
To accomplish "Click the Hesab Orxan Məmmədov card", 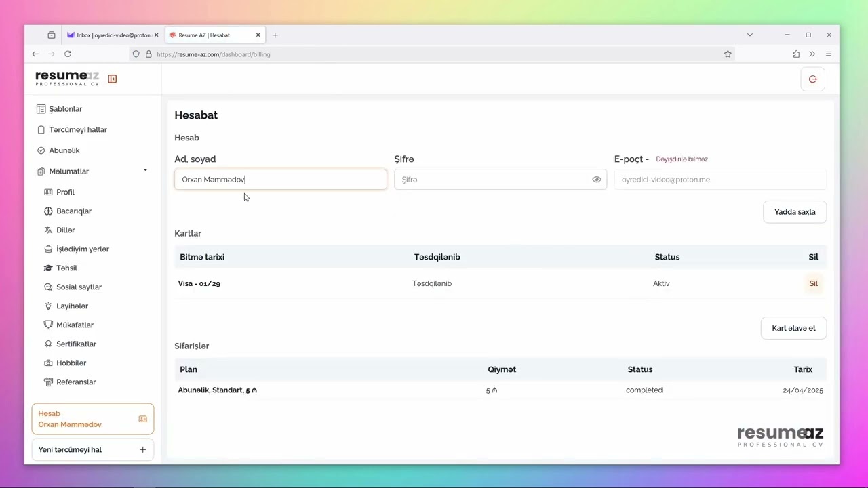I will (x=93, y=419).
